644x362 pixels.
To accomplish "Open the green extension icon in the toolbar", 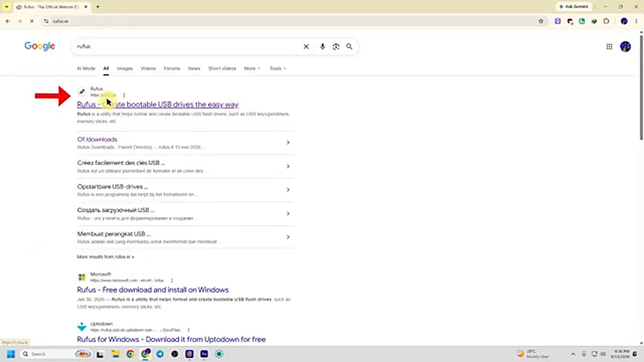I will point(594,21).
